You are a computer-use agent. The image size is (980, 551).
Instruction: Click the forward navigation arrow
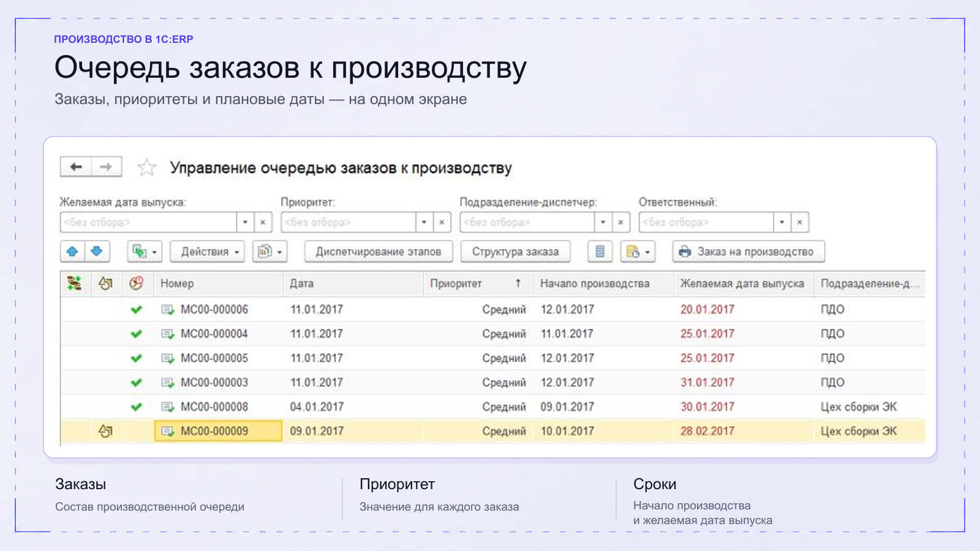click(106, 167)
